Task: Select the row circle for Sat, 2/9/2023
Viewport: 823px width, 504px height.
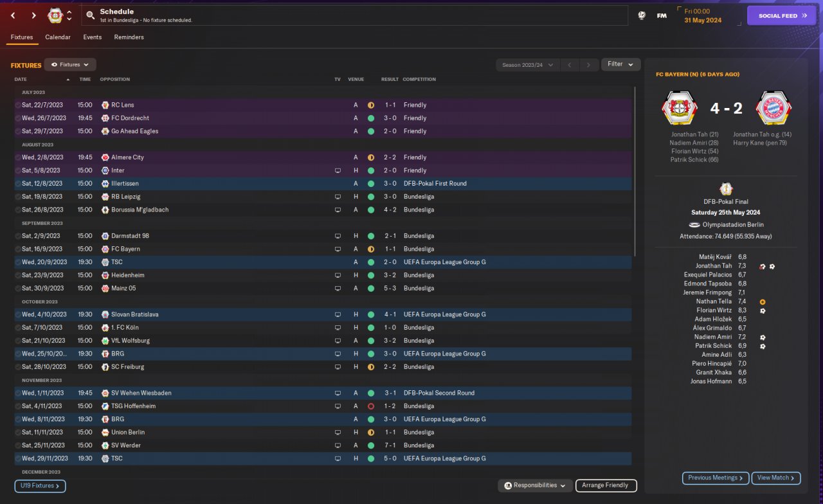Action: tap(18, 236)
